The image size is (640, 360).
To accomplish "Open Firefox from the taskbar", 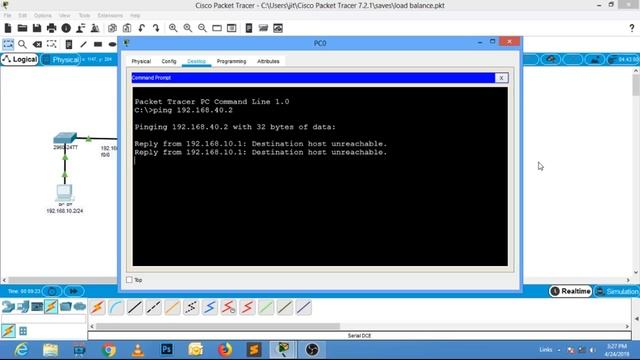I will click(x=224, y=350).
